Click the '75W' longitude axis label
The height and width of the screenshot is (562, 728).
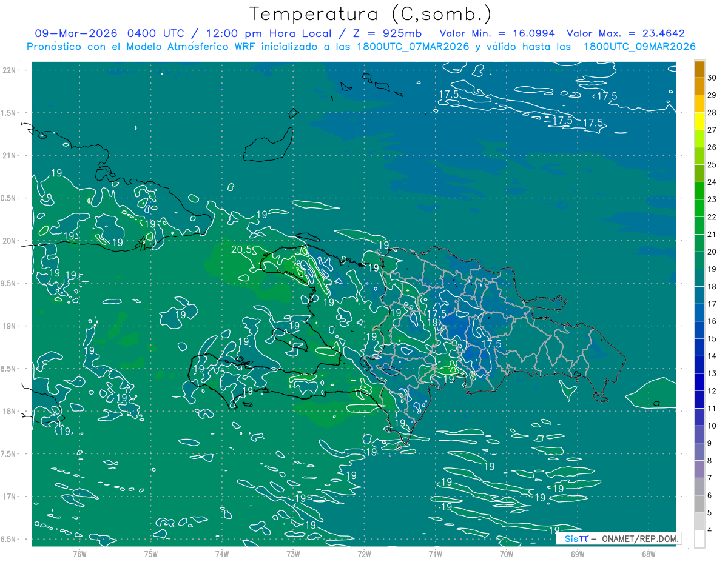150,554
